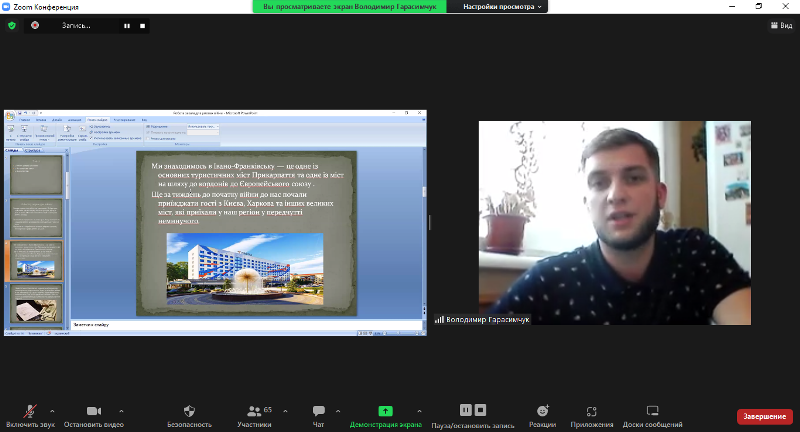Image resolution: width=800 pixels, height=432 pixels.
Task: Open the Чат chat panel
Action: [x=318, y=416]
